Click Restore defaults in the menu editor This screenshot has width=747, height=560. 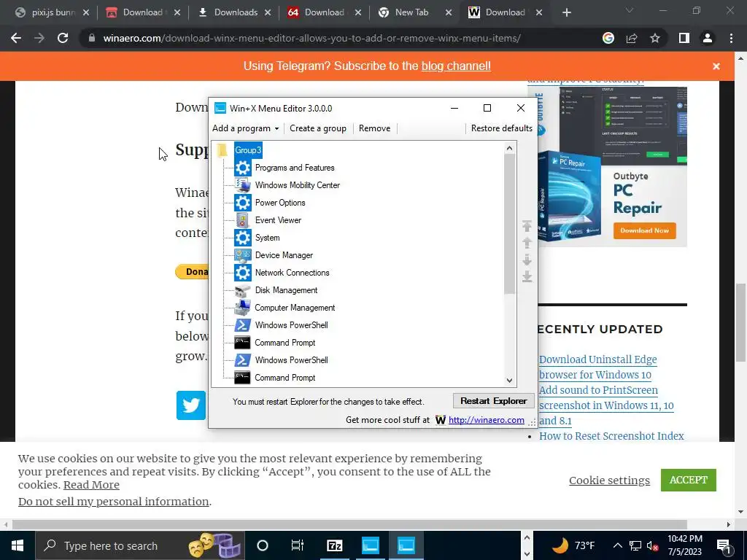click(502, 128)
